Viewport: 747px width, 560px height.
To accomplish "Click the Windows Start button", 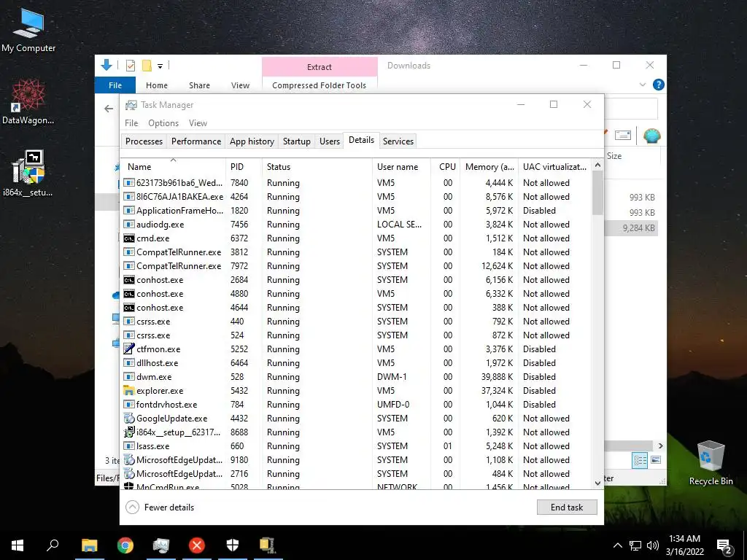I will click(x=18, y=545).
